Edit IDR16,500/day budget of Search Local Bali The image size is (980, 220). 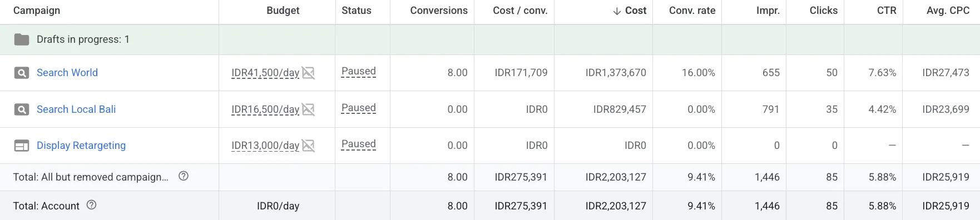tap(265, 109)
